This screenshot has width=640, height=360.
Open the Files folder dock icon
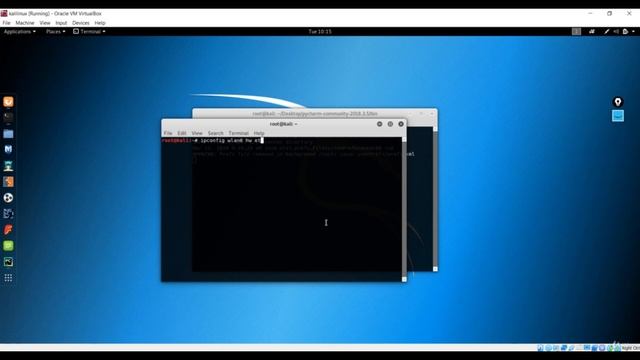point(8,133)
